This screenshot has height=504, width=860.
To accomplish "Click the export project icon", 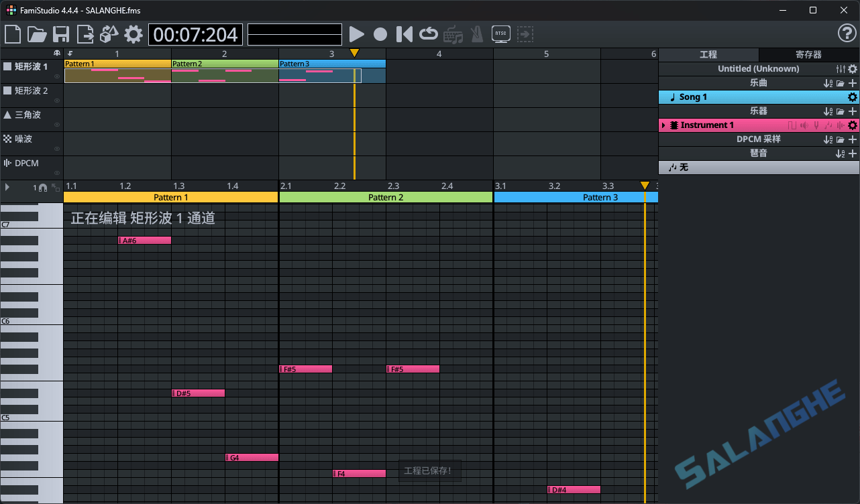I will [x=85, y=34].
